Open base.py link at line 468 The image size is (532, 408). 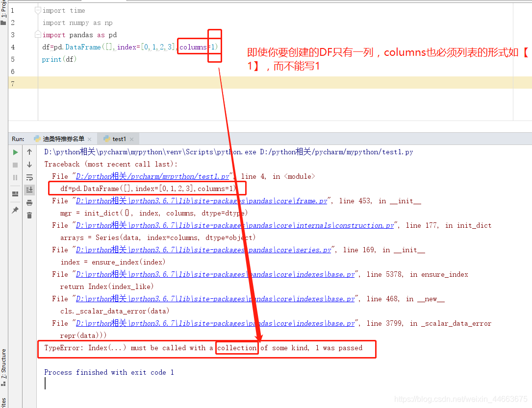coord(215,299)
